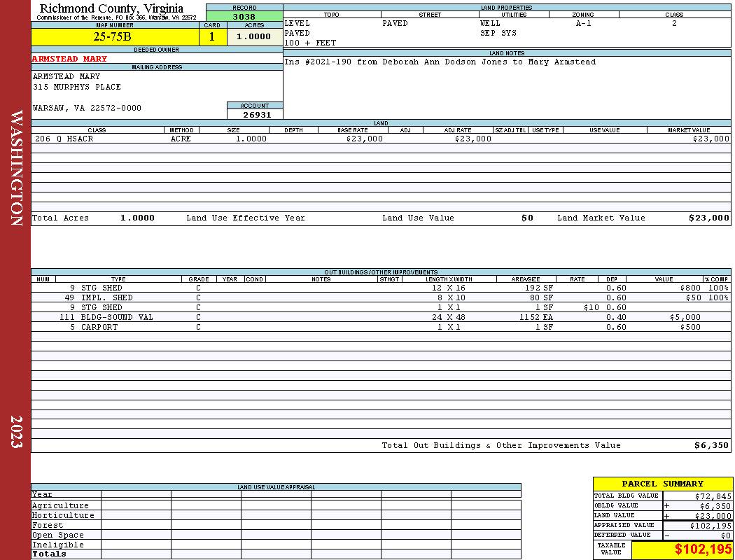This screenshot has height=560, width=735.
Task: Click utilities value WELL
Action: point(490,23)
